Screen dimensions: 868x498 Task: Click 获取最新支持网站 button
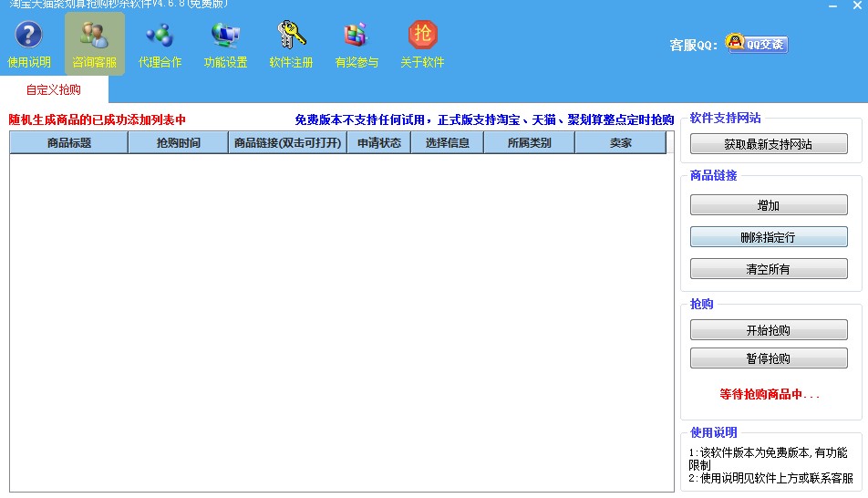[x=769, y=144]
